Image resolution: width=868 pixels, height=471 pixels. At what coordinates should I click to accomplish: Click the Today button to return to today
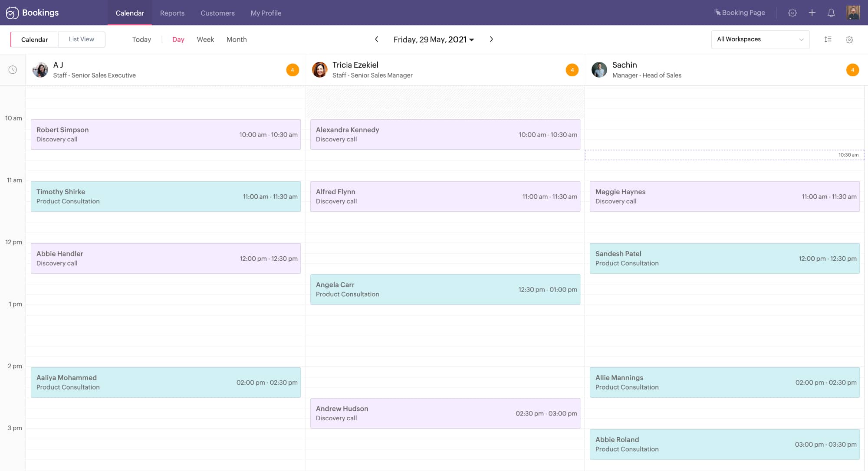(x=141, y=39)
